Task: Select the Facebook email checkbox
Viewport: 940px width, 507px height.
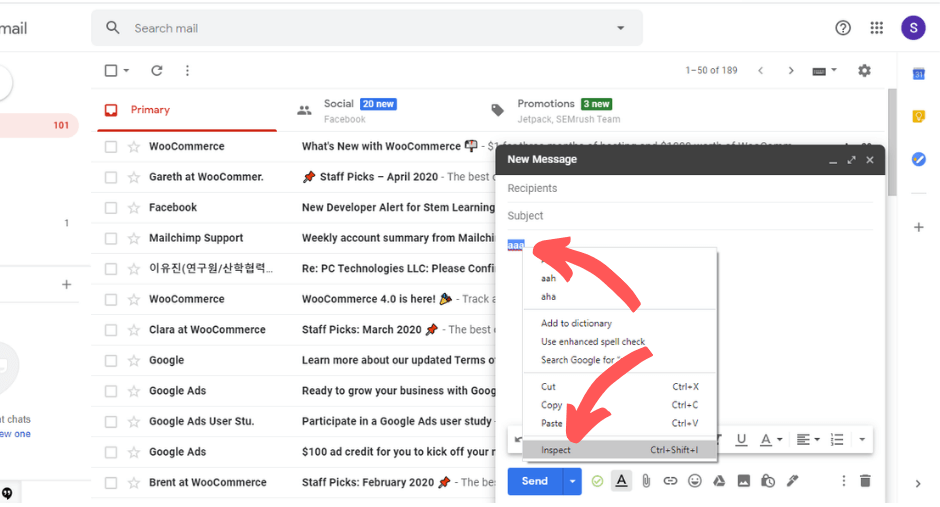Action: tap(111, 207)
